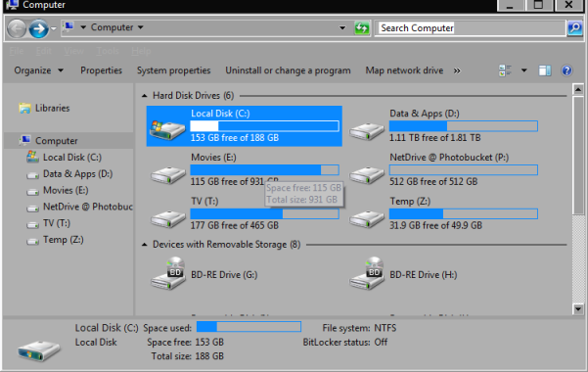
Task: Open view options dropdown arrow
Action: 523,70
